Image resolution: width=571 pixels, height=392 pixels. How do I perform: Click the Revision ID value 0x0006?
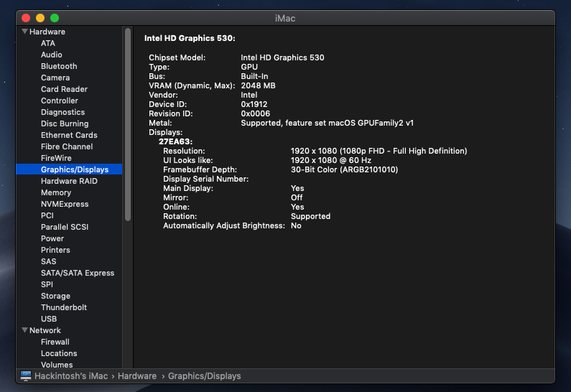click(x=255, y=113)
